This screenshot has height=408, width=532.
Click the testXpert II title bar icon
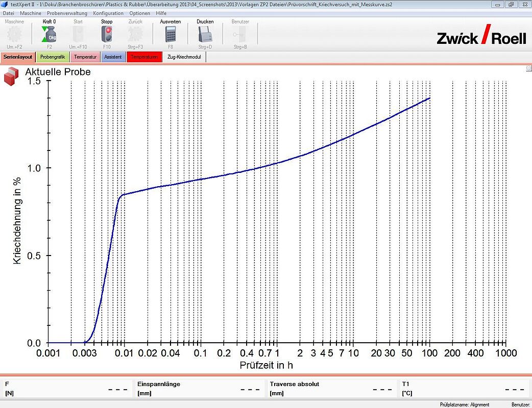pyautogui.click(x=5, y=5)
